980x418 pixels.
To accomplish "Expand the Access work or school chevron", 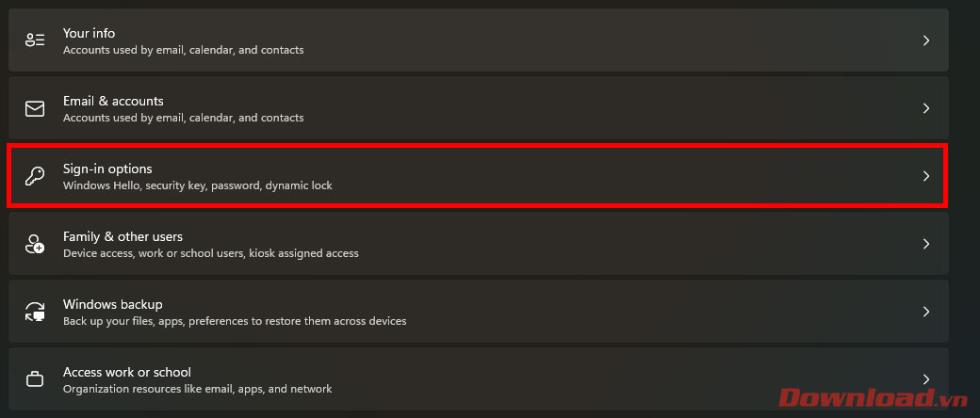I will click(926, 379).
